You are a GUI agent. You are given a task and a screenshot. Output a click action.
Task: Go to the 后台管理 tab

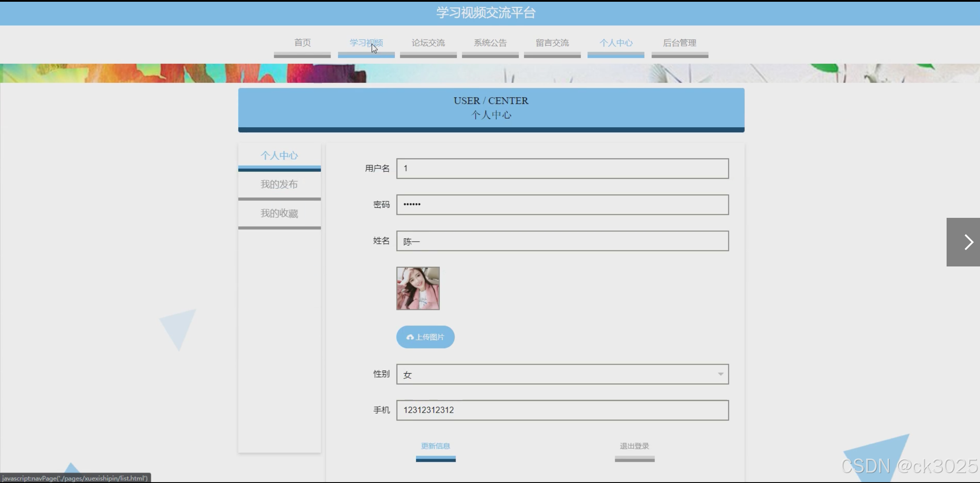click(x=680, y=43)
